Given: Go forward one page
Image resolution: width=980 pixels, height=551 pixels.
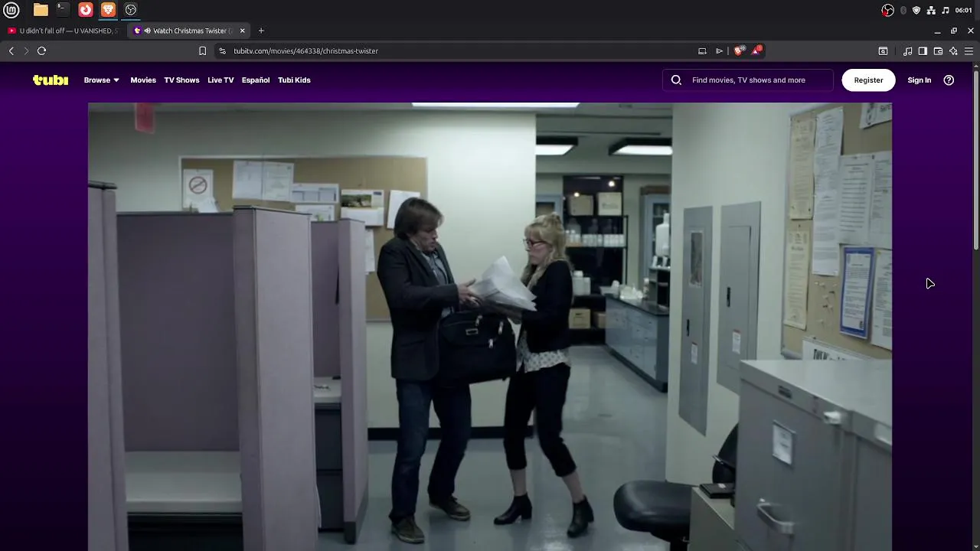Looking at the screenshot, I should tap(26, 51).
